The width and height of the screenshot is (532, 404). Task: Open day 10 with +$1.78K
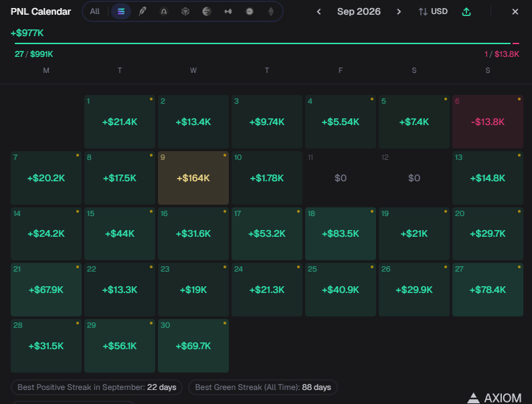[x=267, y=178]
